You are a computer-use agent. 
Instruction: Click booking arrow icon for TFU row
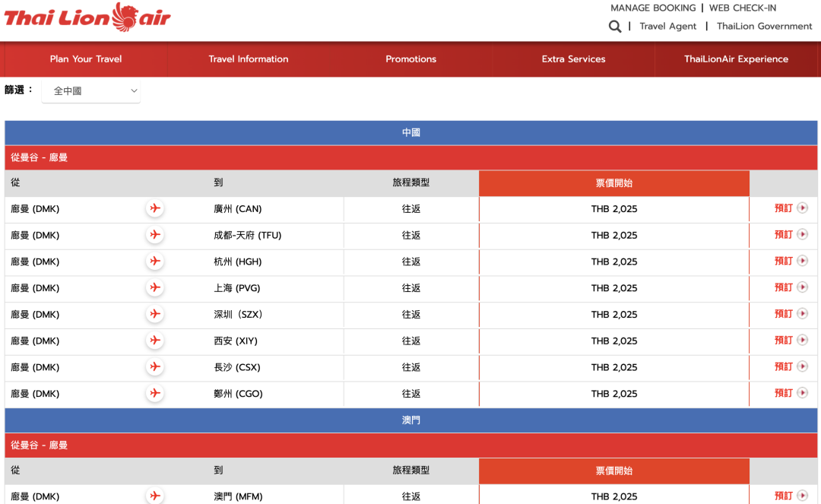point(802,234)
